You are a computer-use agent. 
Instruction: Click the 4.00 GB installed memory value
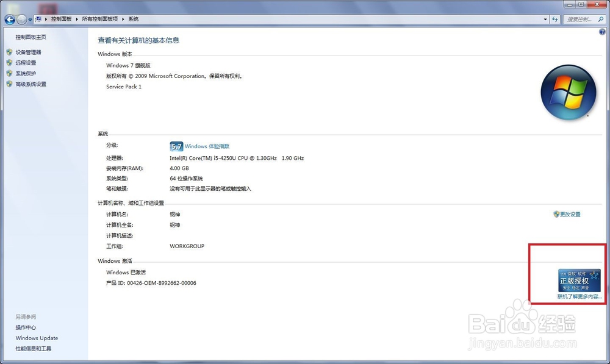(179, 168)
